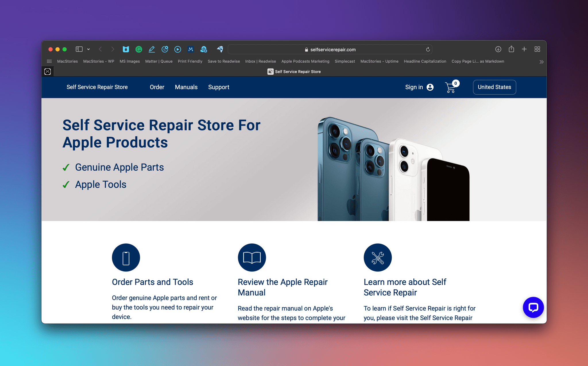Viewport: 588px width, 366px height.
Task: Show the Safari downloads button
Action: tap(498, 49)
